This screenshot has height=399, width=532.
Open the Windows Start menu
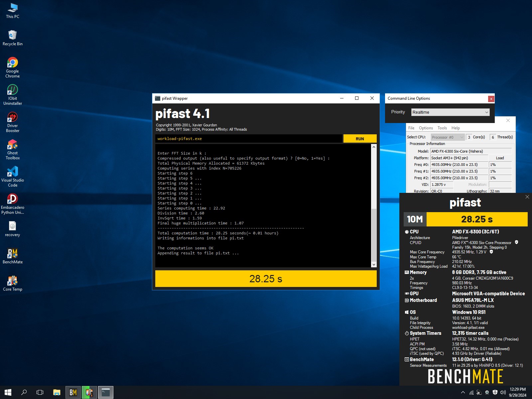pyautogui.click(x=8, y=392)
